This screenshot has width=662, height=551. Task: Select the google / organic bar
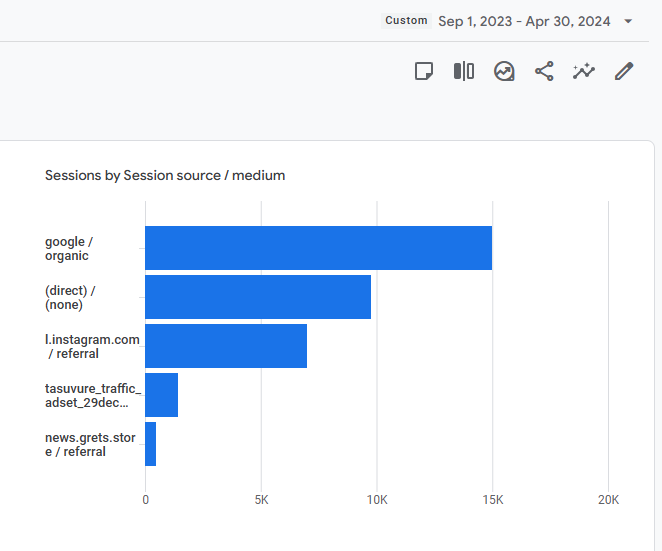(x=318, y=248)
